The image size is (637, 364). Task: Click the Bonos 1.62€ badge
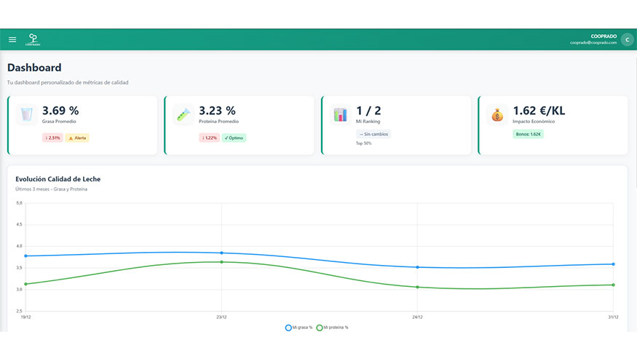(528, 134)
